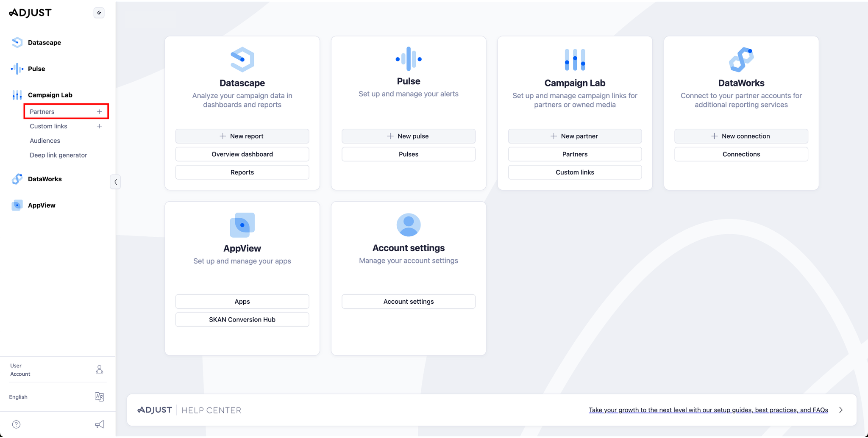This screenshot has height=438, width=868.
Task: Open Custom links button in Campaign Lab card
Action: point(575,172)
